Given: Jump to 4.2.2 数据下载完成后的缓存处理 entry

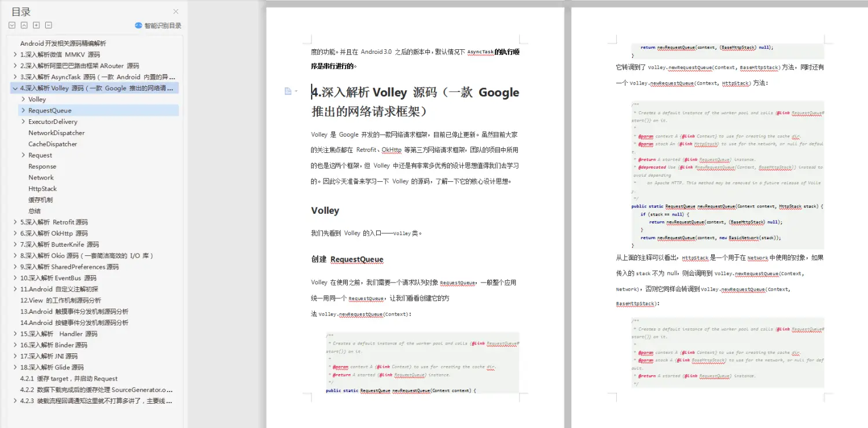Looking at the screenshot, I should coord(97,390).
